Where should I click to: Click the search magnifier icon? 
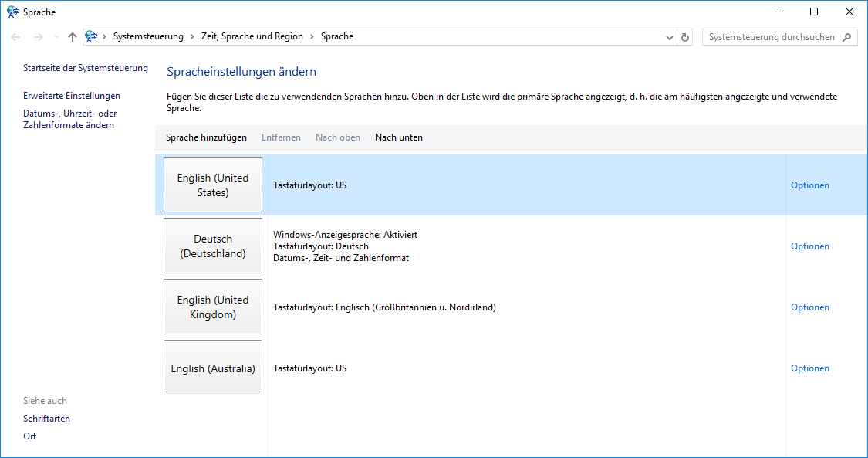click(x=846, y=37)
